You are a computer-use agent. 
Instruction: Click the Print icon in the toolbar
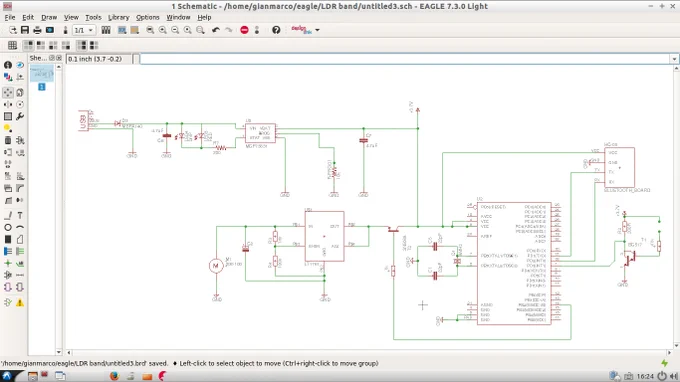coord(37,30)
